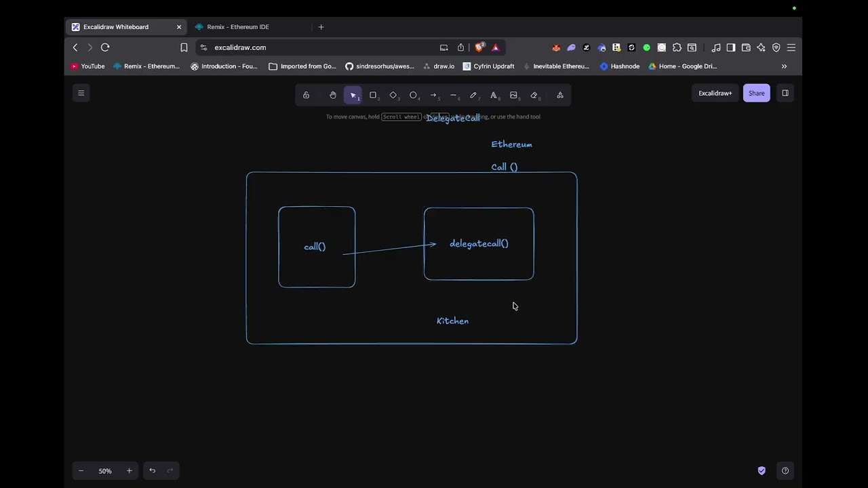Expand the hidden bookmarks overflow chevron
This screenshot has width=868, height=488.
pos(784,66)
